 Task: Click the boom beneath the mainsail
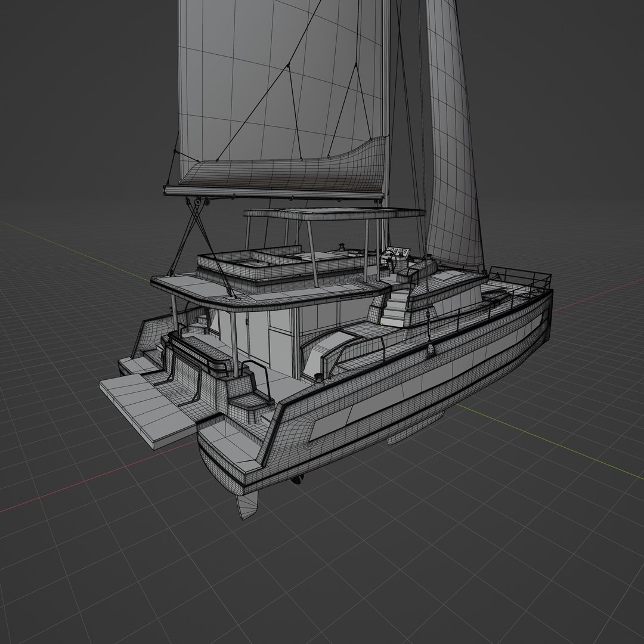[x=273, y=193]
